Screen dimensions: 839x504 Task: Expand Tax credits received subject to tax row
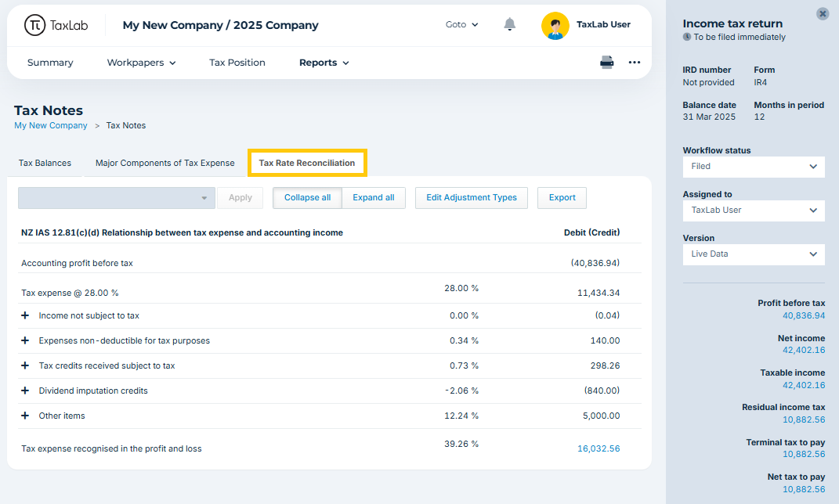(25, 365)
